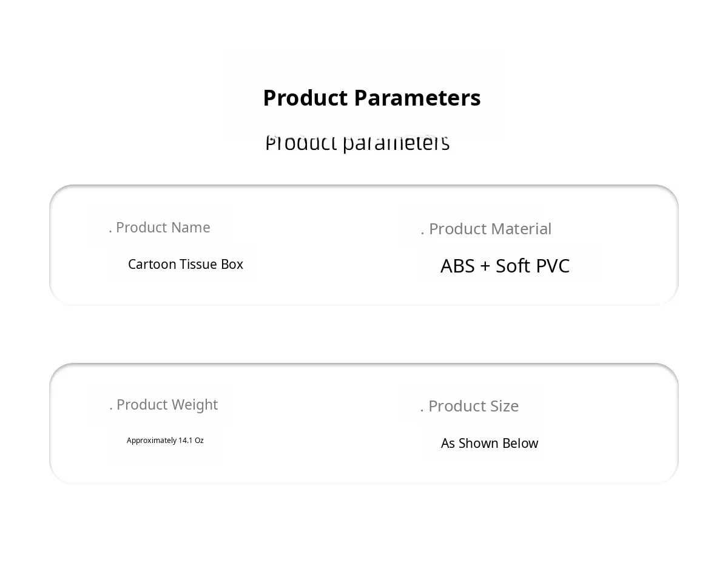The width and height of the screenshot is (728, 565).
Task: Select the "Product Size" label
Action: pyautogui.click(x=473, y=406)
